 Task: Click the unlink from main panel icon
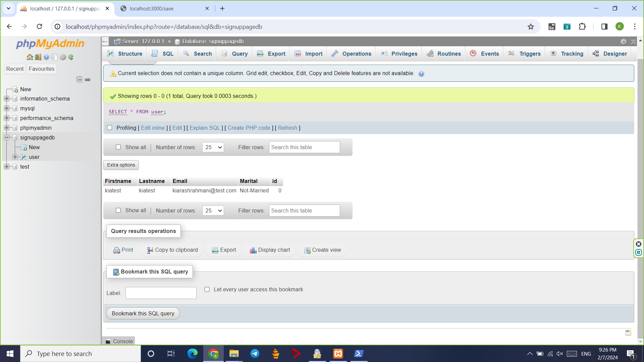point(88,79)
